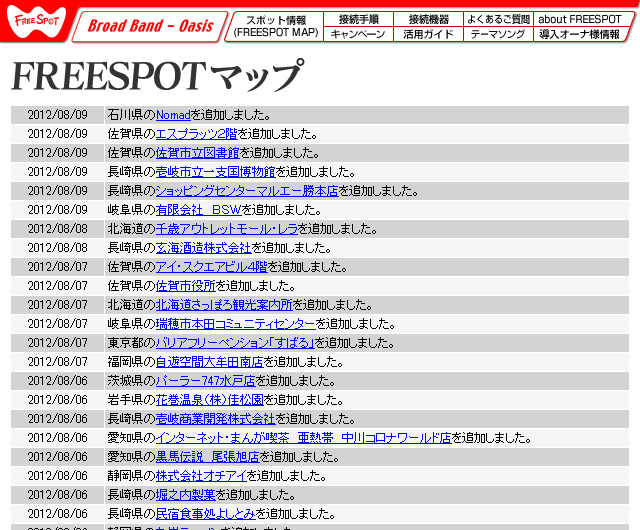
Task: Open the キャンペーン menu item
Action: click(358, 34)
